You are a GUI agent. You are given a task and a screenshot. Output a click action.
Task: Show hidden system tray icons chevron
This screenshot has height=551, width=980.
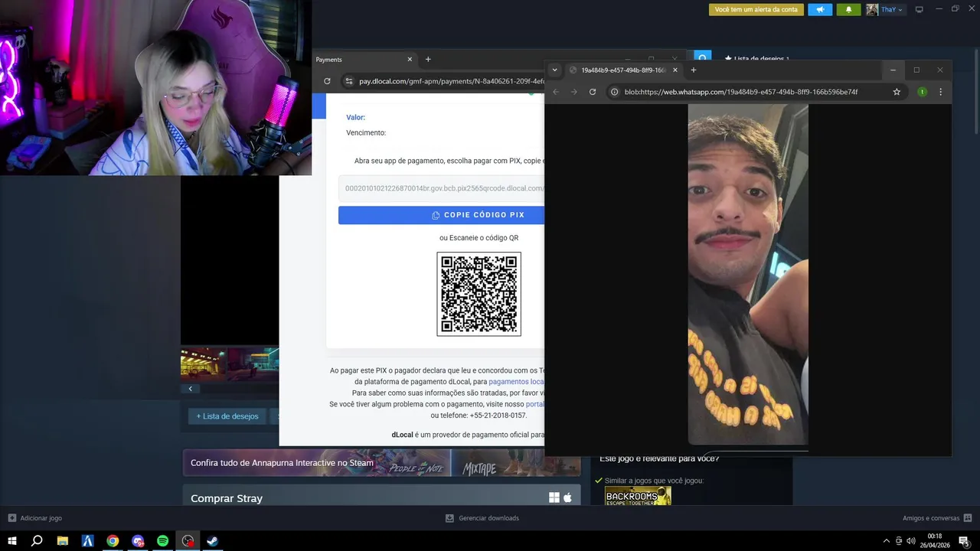coord(887,541)
